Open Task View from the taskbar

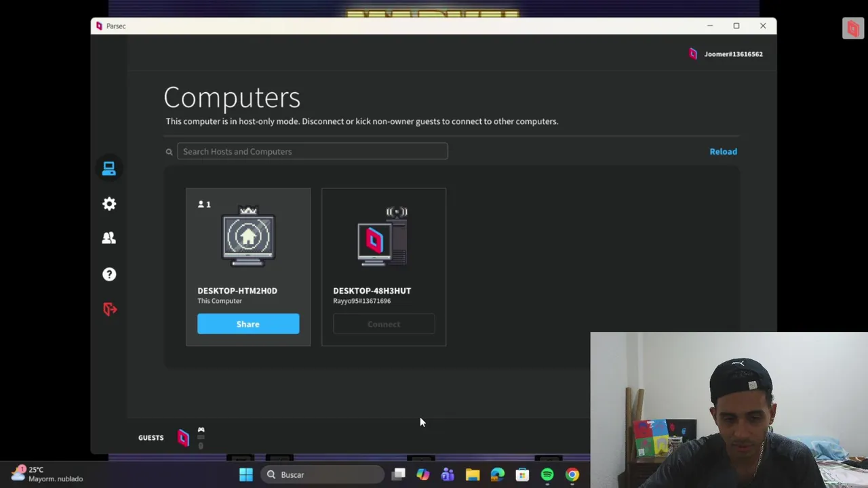click(399, 475)
